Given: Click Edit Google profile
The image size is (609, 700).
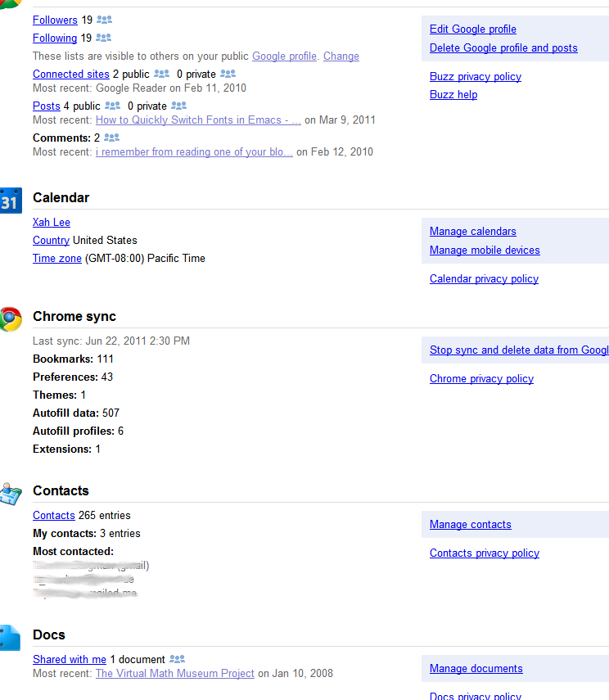Looking at the screenshot, I should click(473, 29).
